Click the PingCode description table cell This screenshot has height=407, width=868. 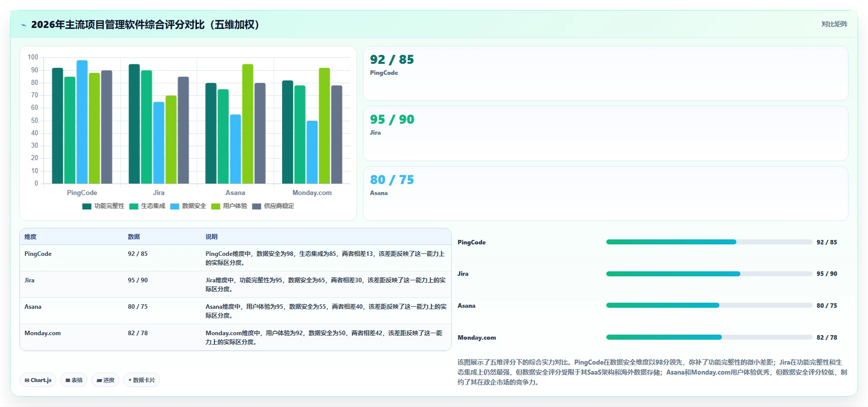pyautogui.click(x=325, y=258)
